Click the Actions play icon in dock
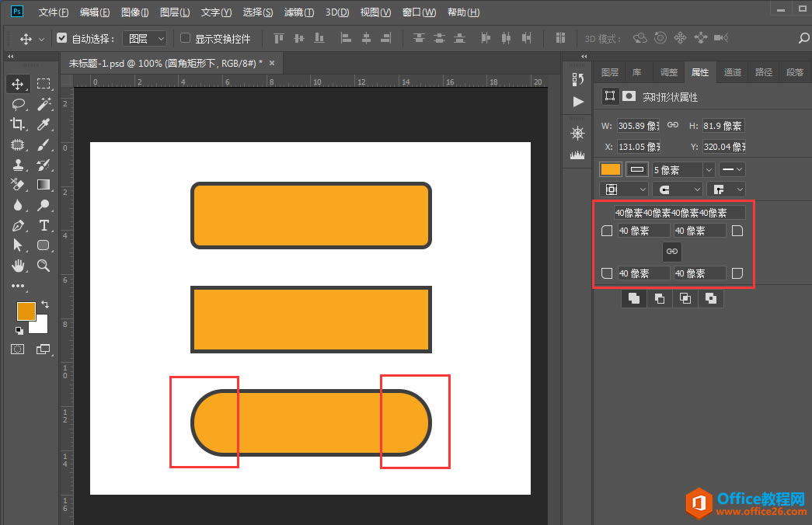 tap(578, 102)
